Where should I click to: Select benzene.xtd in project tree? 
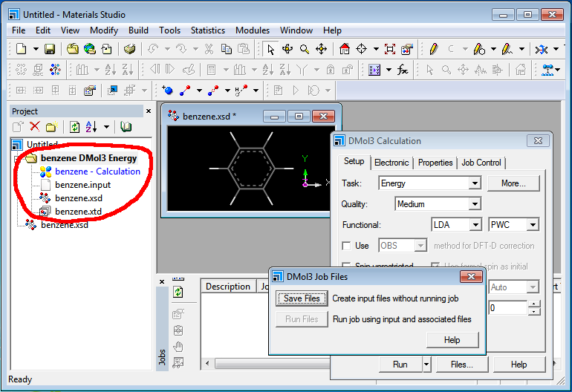click(78, 212)
